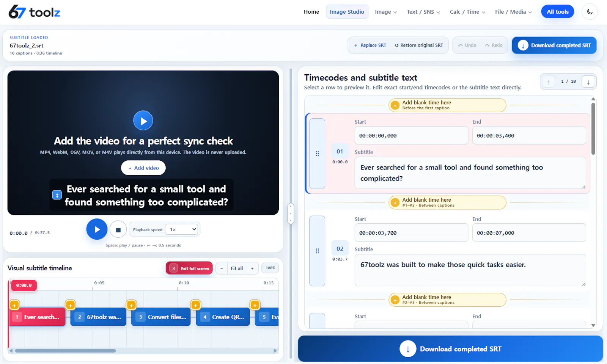Redo the last edit
The width and height of the screenshot is (607, 364).
(x=494, y=45)
